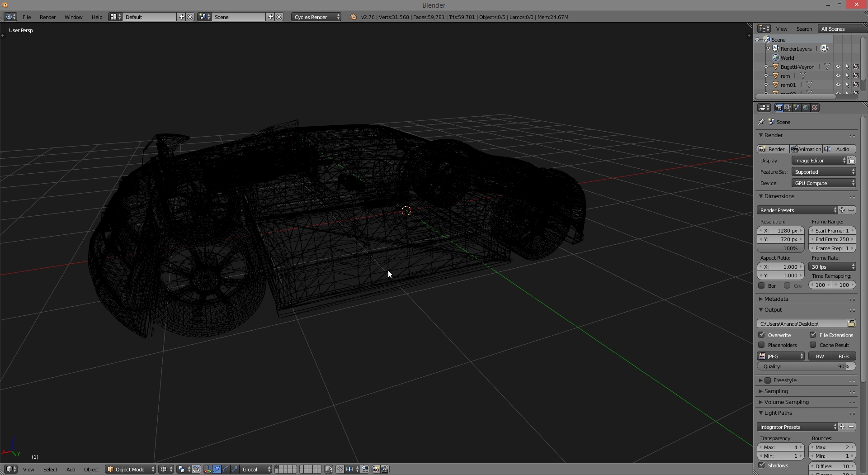
Task: Switch to the Scene properties tab
Action: click(797, 108)
